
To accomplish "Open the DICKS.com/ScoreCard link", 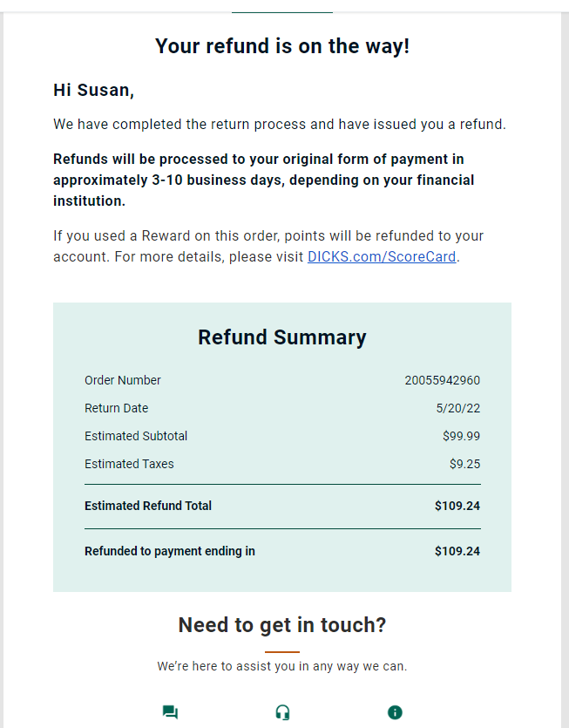I will click(x=382, y=256).
